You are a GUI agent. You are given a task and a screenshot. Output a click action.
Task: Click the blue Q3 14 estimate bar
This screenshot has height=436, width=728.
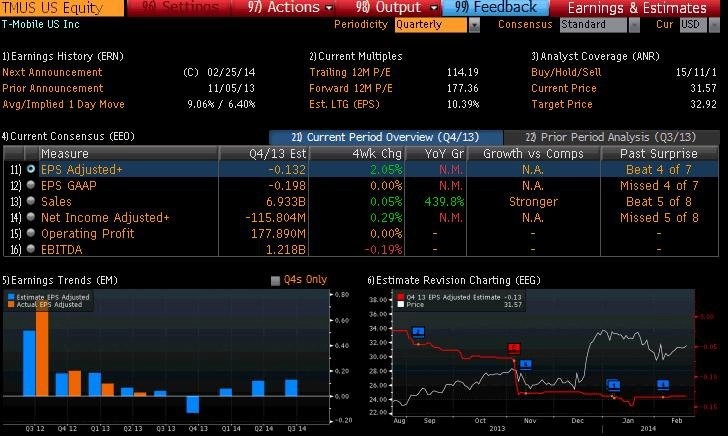pyautogui.click(x=291, y=388)
